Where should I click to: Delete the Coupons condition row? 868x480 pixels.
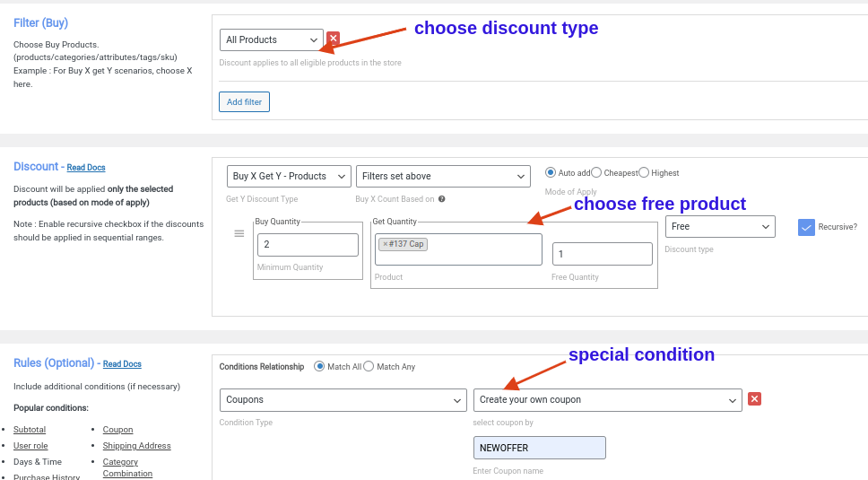754,399
